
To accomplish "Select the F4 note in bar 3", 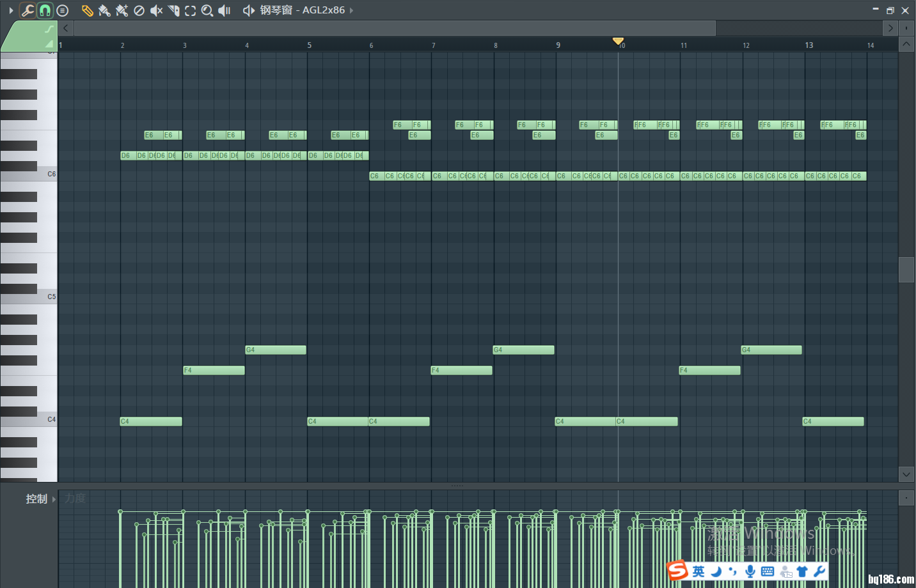I will (x=214, y=370).
